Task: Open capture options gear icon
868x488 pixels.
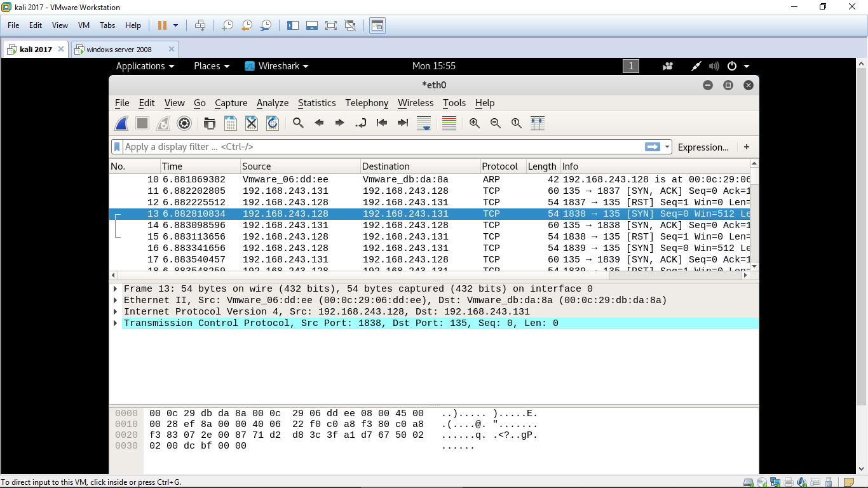Action: pos(184,123)
